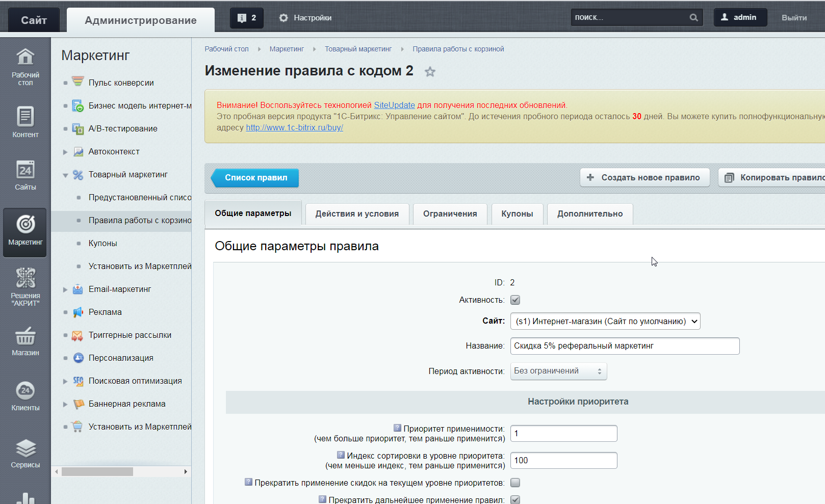Focus the Приоритет применимости input field
This screenshot has width=825, height=504.
pyautogui.click(x=563, y=433)
